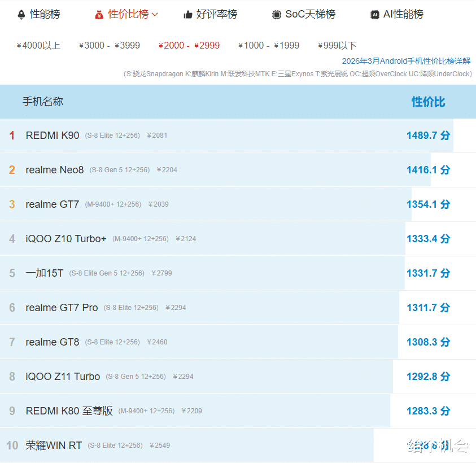The image size is (476, 463).
Task: Open 2026年3月Android手机性价比榜详解 link
Action: (x=406, y=61)
